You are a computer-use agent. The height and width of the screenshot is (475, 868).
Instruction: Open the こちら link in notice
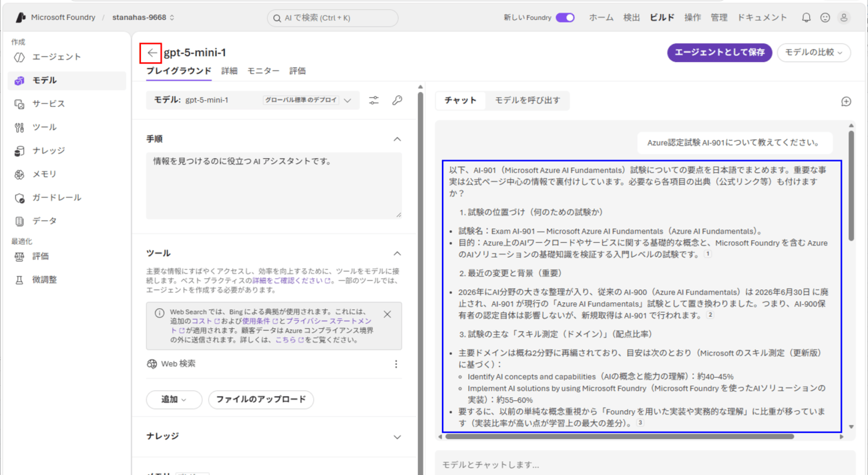click(289, 340)
